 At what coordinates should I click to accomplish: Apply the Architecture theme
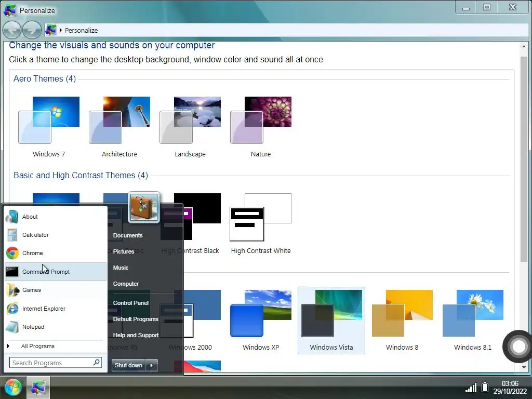pos(119,127)
